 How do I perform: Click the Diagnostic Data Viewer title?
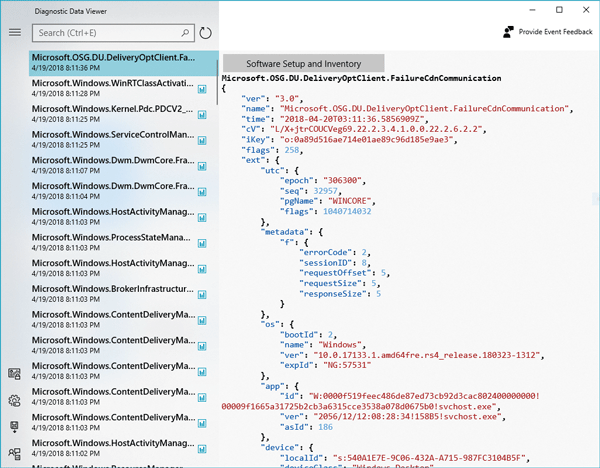[x=70, y=11]
